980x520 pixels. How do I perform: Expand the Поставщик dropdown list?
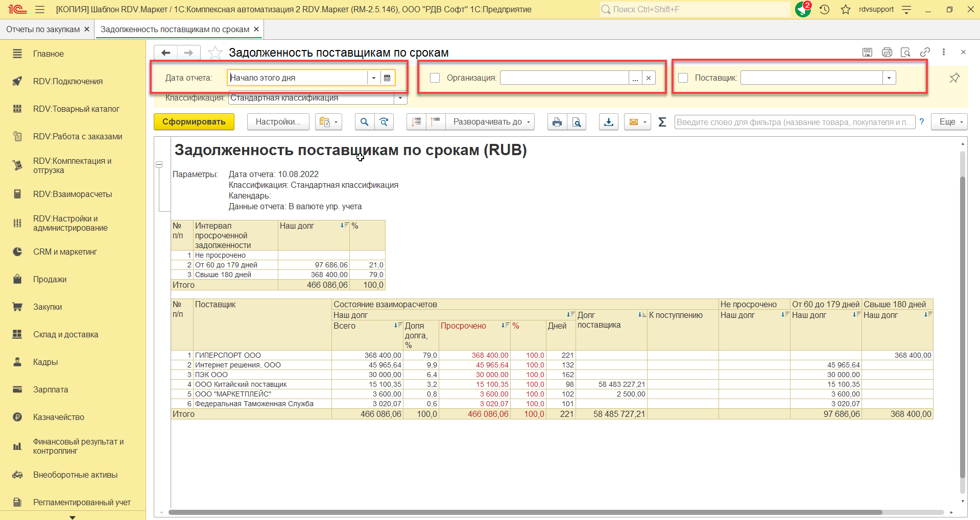click(x=889, y=78)
